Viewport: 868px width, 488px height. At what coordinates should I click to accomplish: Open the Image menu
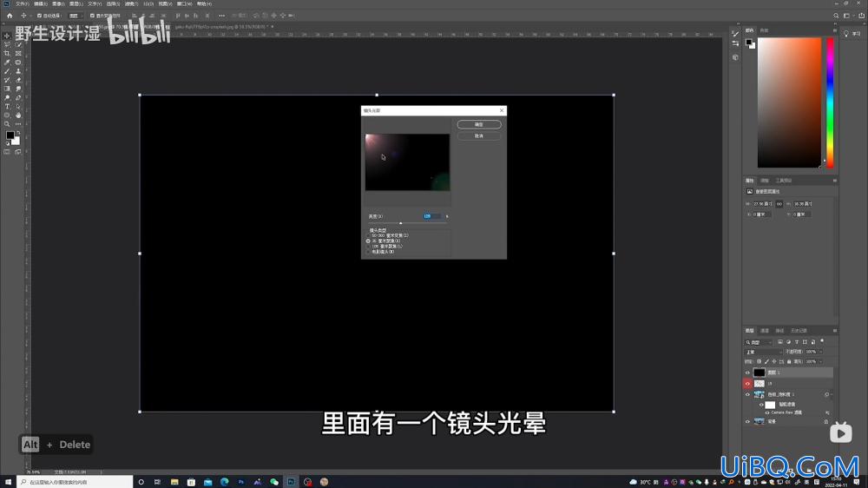pyautogui.click(x=58, y=3)
